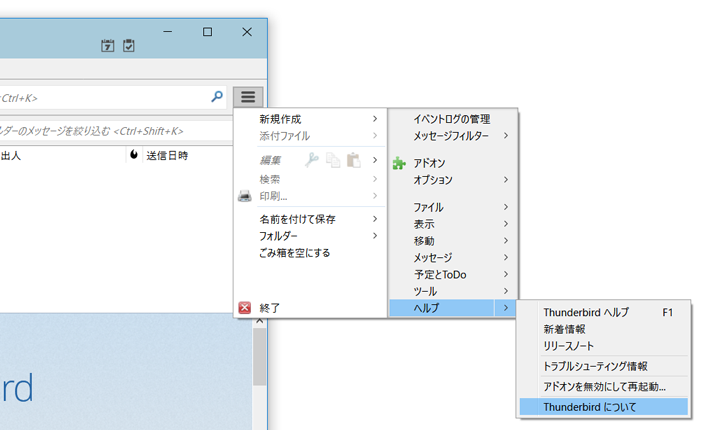Image resolution: width=707 pixels, height=430 pixels.
Task: Select Thunderbird について
Action: tap(604, 407)
